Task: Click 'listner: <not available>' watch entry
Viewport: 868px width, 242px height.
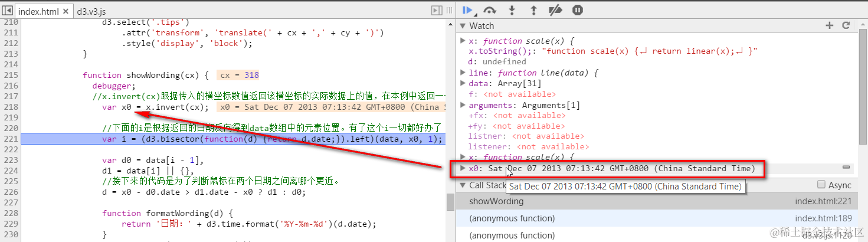Action: tap(526, 136)
